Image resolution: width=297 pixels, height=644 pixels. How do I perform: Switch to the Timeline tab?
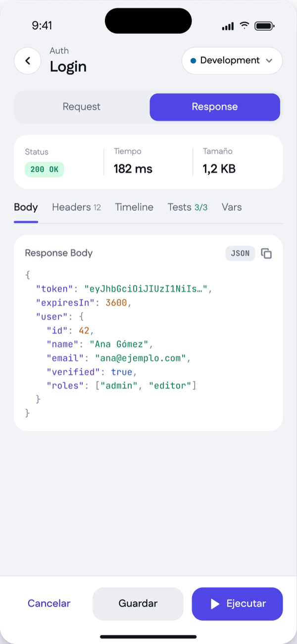coord(134,207)
